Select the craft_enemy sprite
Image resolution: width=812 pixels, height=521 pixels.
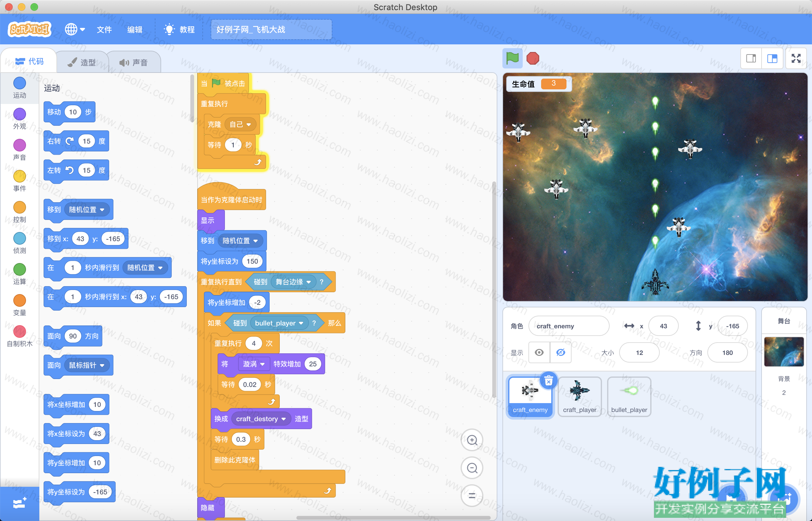tap(530, 396)
